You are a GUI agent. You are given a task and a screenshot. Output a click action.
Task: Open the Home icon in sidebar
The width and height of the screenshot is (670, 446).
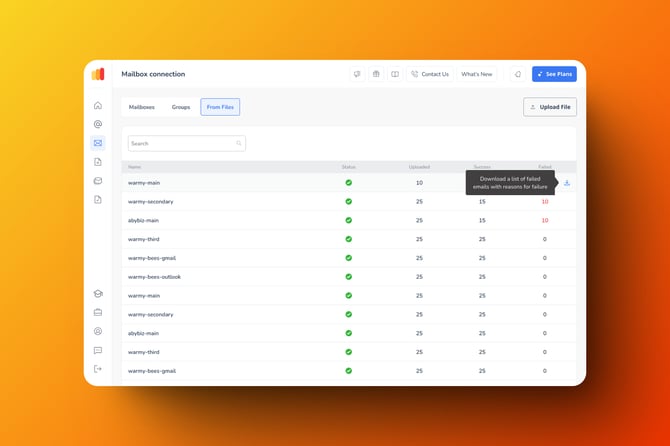pyautogui.click(x=98, y=105)
